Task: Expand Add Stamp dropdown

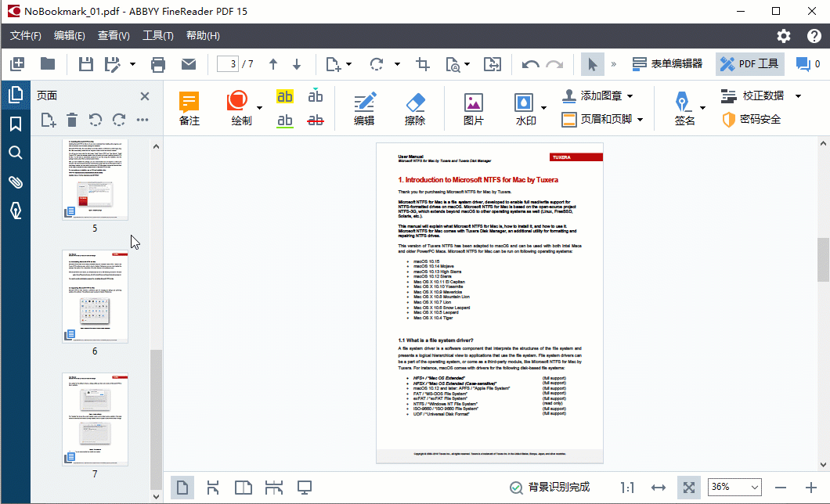Action: 630,96
